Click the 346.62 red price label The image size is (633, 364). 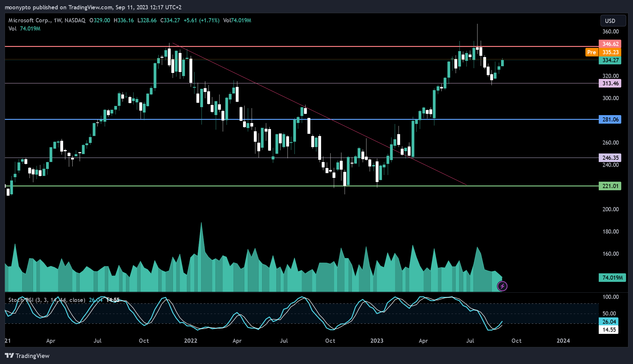coord(610,44)
